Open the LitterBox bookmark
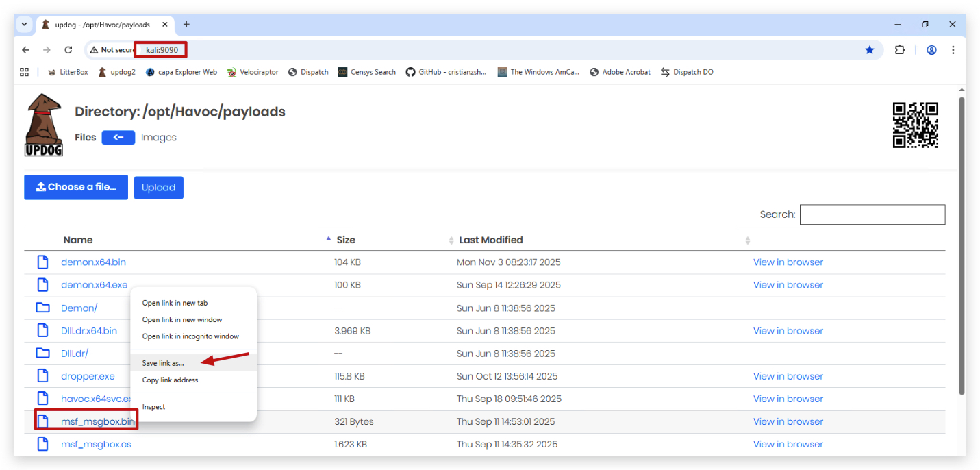The height and width of the screenshot is (470, 980). click(x=67, y=72)
